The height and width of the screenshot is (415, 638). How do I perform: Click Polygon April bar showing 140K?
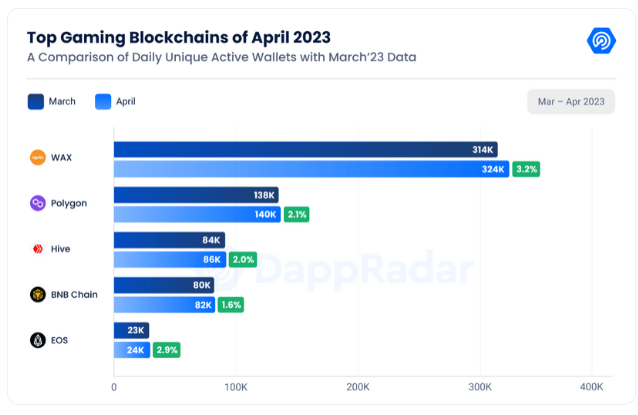pyautogui.click(x=197, y=214)
